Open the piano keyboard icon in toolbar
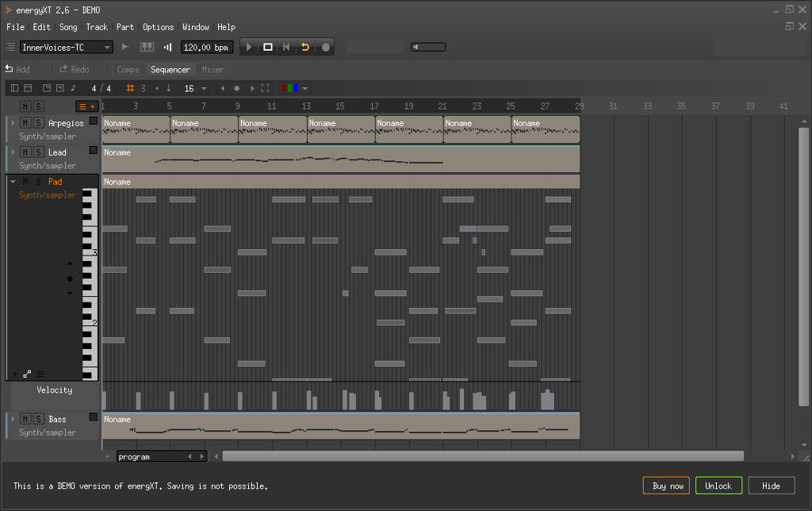Screen dimensions: 812x511 pos(147,48)
